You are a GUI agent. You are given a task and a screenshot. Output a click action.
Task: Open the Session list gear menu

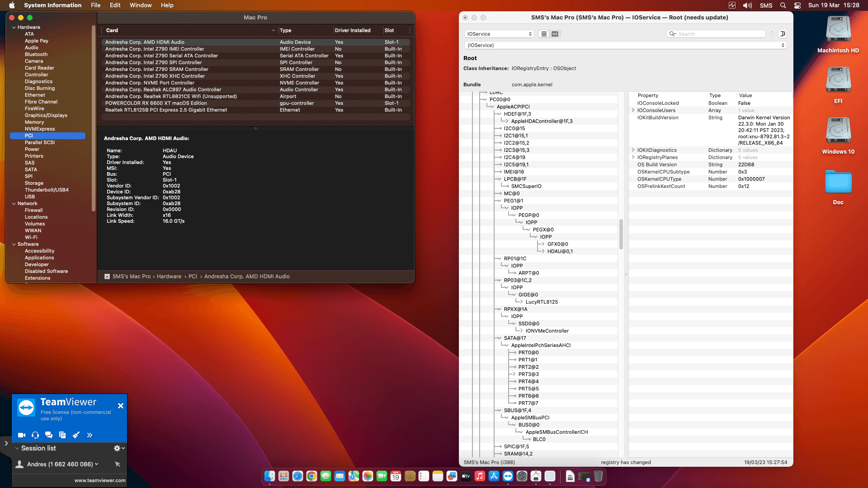pyautogui.click(x=117, y=448)
